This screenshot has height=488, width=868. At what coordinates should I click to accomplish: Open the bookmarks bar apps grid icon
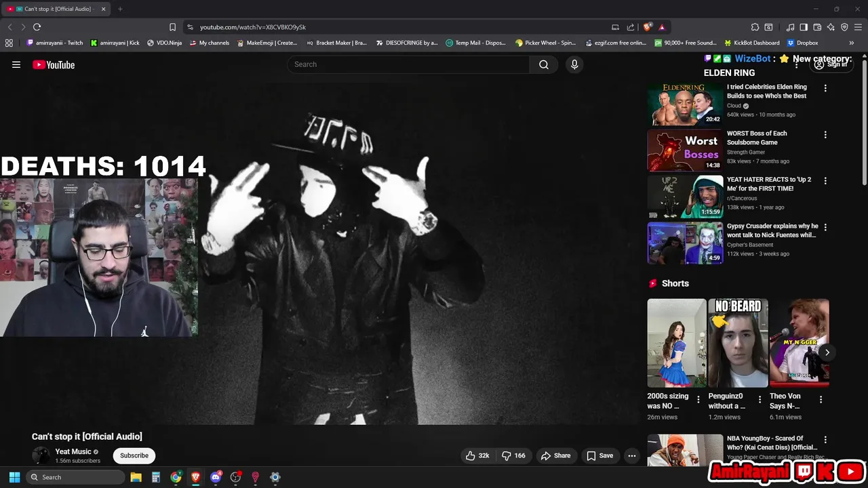[9, 43]
